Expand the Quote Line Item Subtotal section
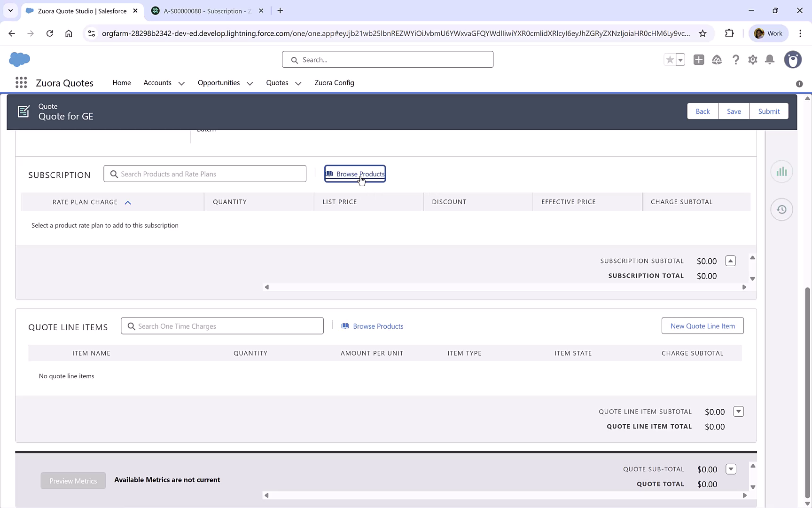Image resolution: width=812 pixels, height=508 pixels. 739,411
